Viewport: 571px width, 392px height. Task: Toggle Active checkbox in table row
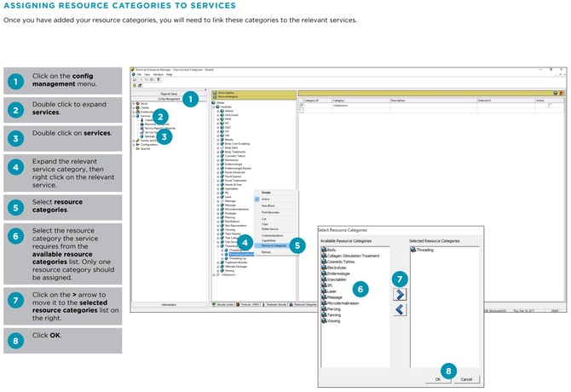[550, 106]
